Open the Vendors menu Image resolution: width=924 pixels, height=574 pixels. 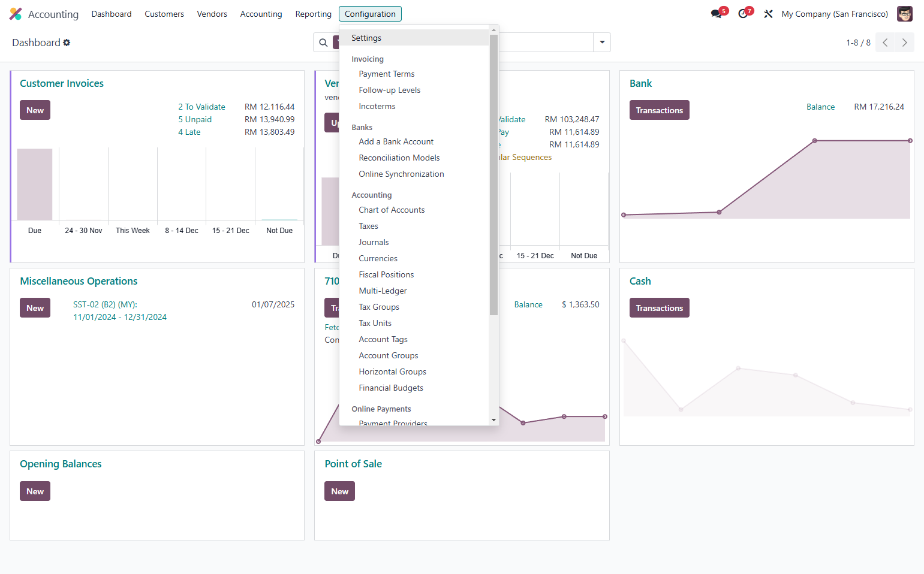click(x=212, y=14)
